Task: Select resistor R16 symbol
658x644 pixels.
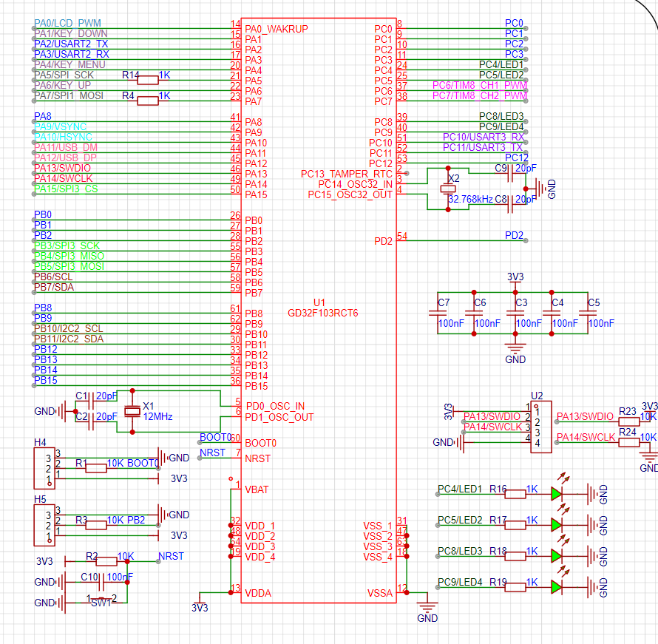Action: pos(515,494)
